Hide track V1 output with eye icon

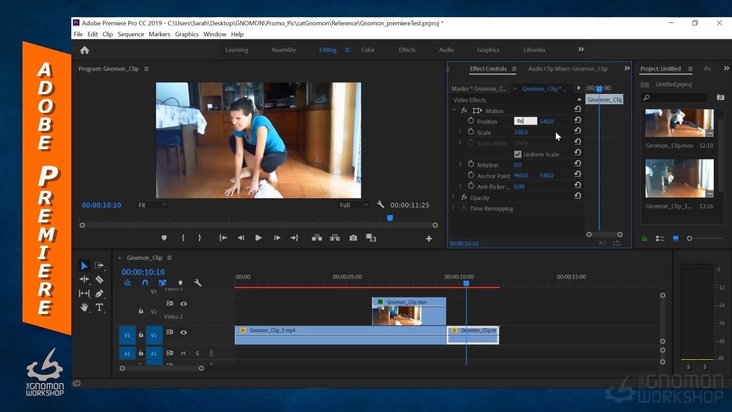(x=183, y=332)
